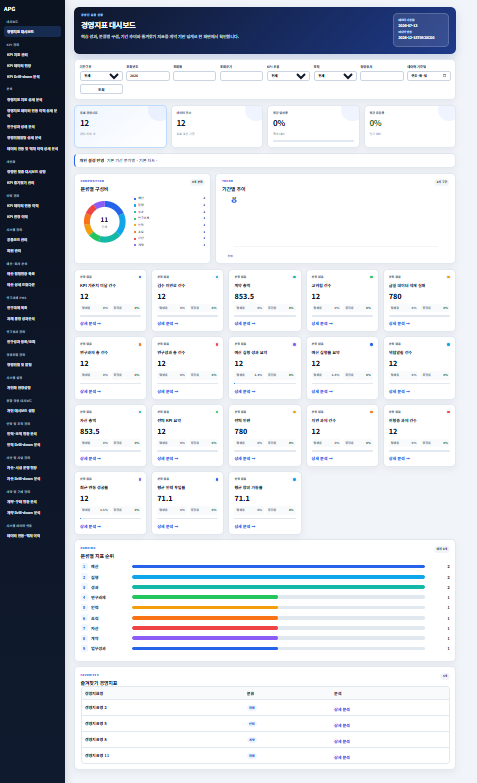
Task: Click the last purple legend dot in 분류별 구성비
Action: point(135,245)
